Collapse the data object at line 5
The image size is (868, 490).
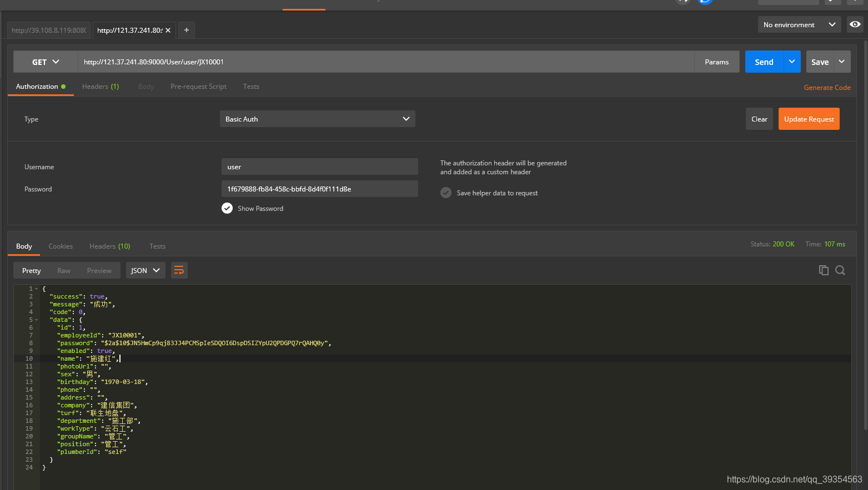37,320
